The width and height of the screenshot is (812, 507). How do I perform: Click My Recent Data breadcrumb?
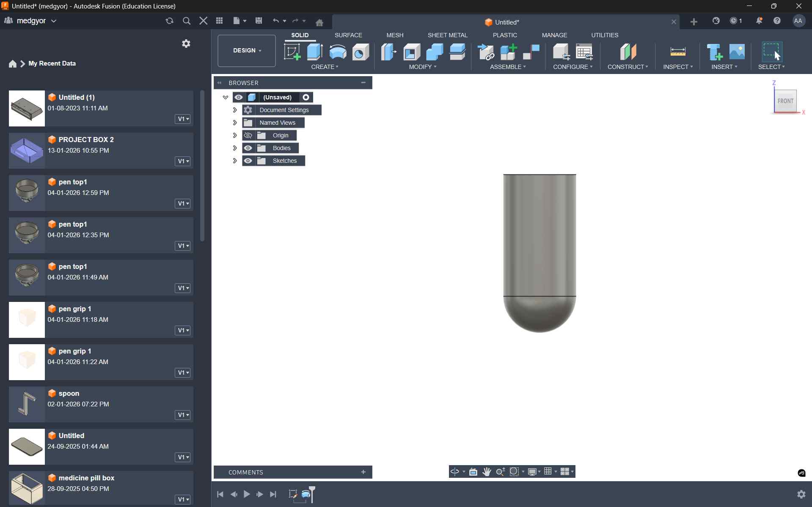coord(52,63)
